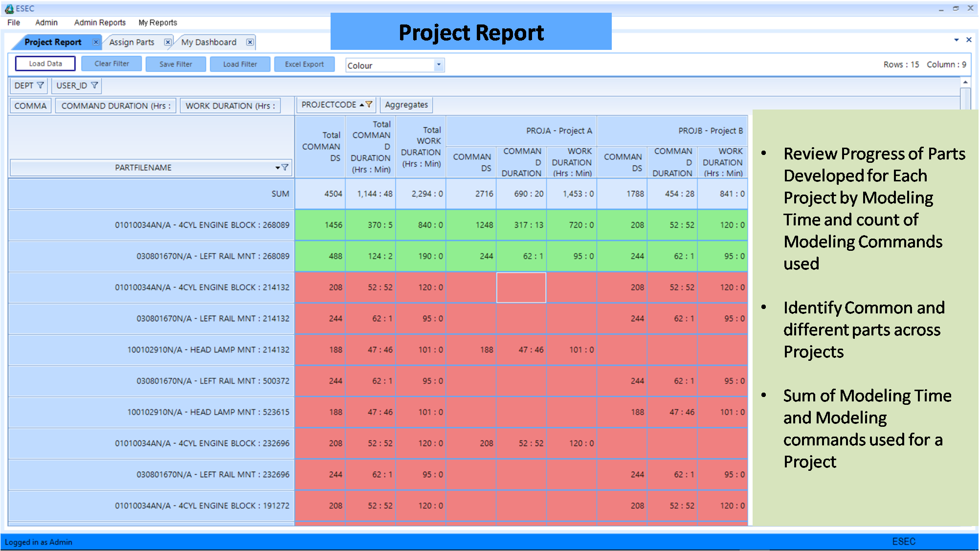Click the Rows : 15 indicator
The image size is (980, 551).
point(901,65)
